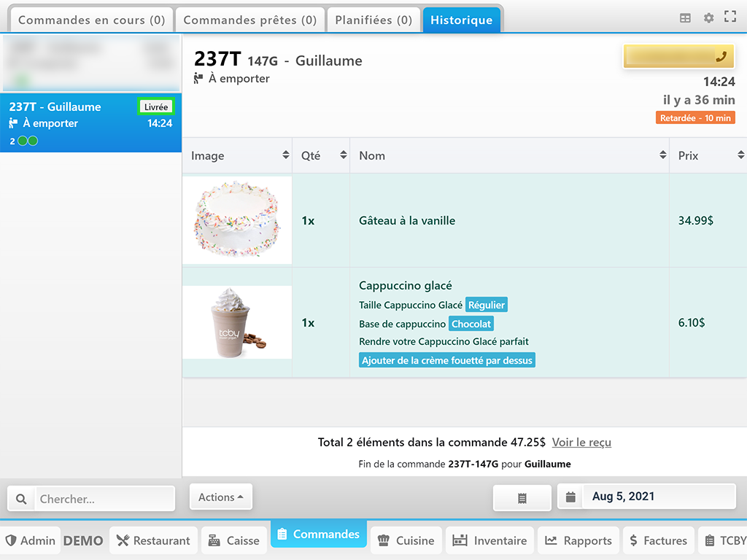This screenshot has width=747, height=560.
Task: Sort table by the Nom column
Action: pyautogui.click(x=662, y=155)
